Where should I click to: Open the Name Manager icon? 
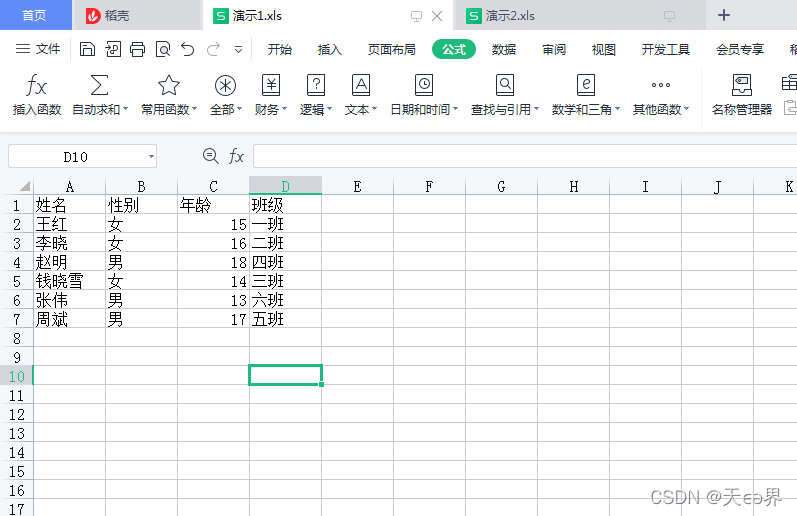[x=742, y=85]
